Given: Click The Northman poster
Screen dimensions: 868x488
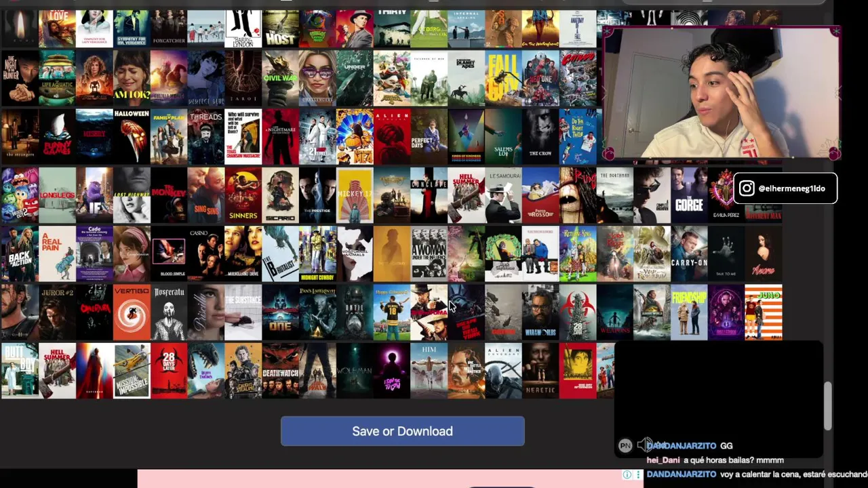Looking at the screenshot, I should (615, 195).
